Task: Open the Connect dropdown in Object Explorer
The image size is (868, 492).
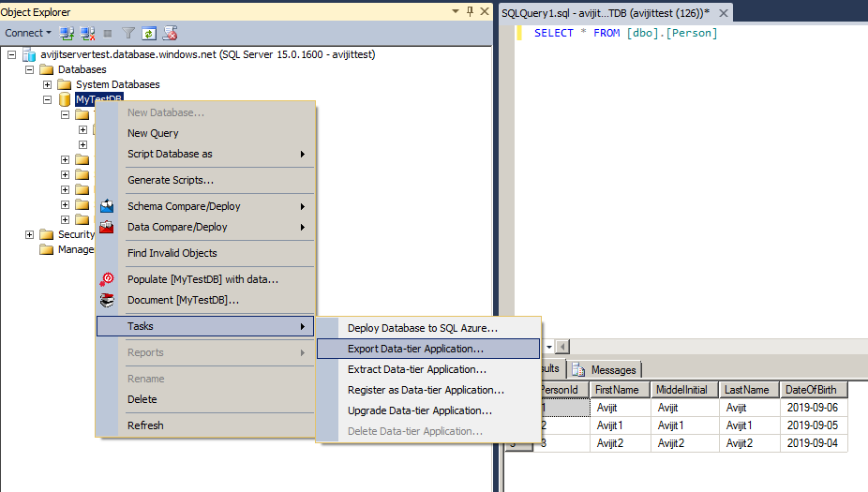Action: tap(28, 33)
